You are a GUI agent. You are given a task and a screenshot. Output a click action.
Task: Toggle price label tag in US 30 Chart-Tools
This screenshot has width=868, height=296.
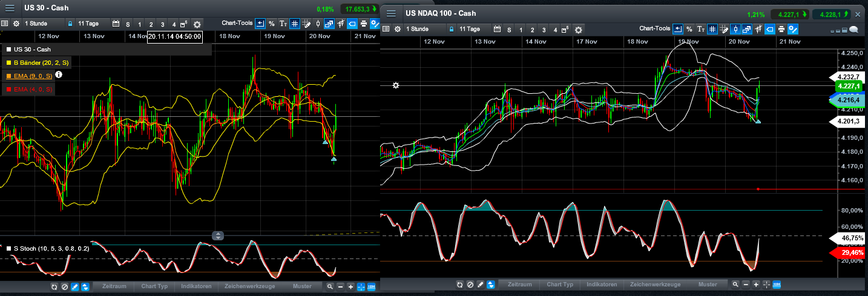(352, 24)
